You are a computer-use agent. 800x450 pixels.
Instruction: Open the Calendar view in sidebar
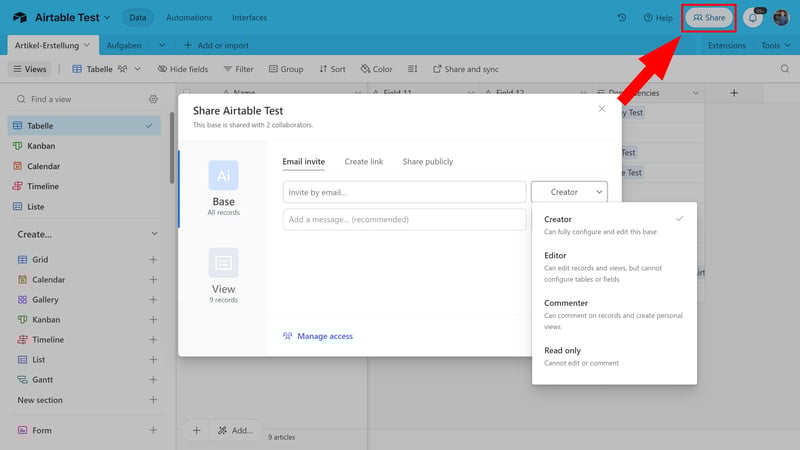[x=84, y=166]
